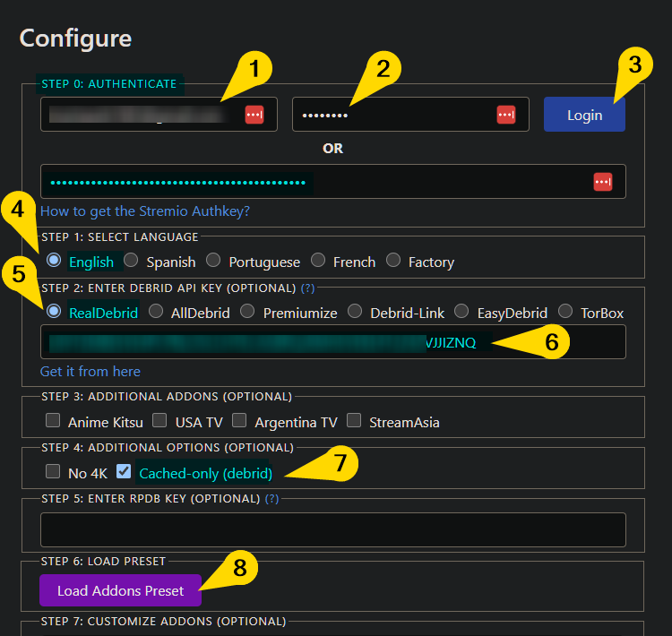Open the RPDB key help (?) link

271,498
